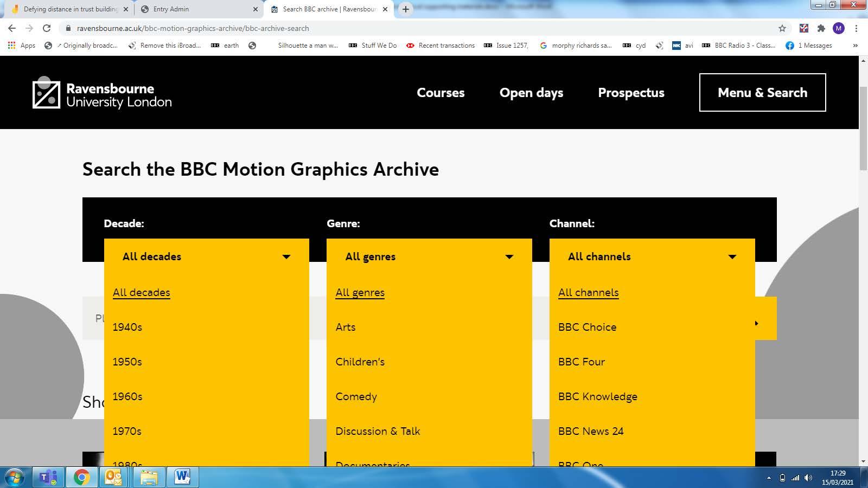Pick the Arts genre

click(x=345, y=327)
